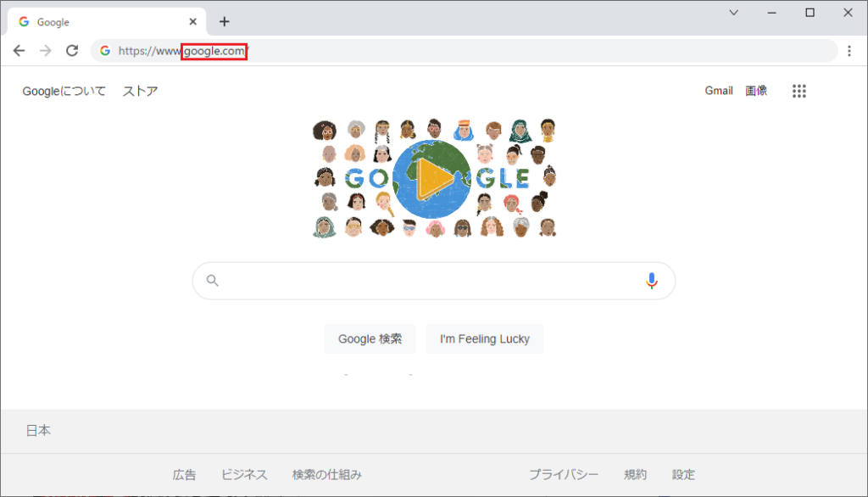Go back using the browser back arrow
The image size is (868, 497).
[x=19, y=51]
